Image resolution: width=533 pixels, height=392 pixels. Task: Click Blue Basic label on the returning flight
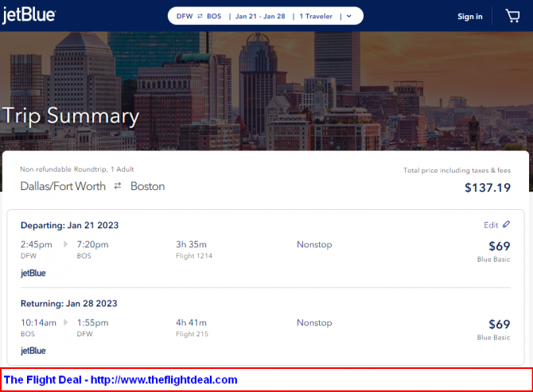point(493,337)
